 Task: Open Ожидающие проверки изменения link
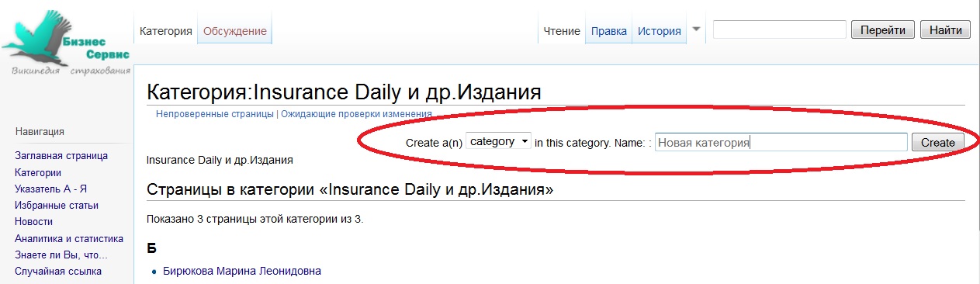(356, 114)
